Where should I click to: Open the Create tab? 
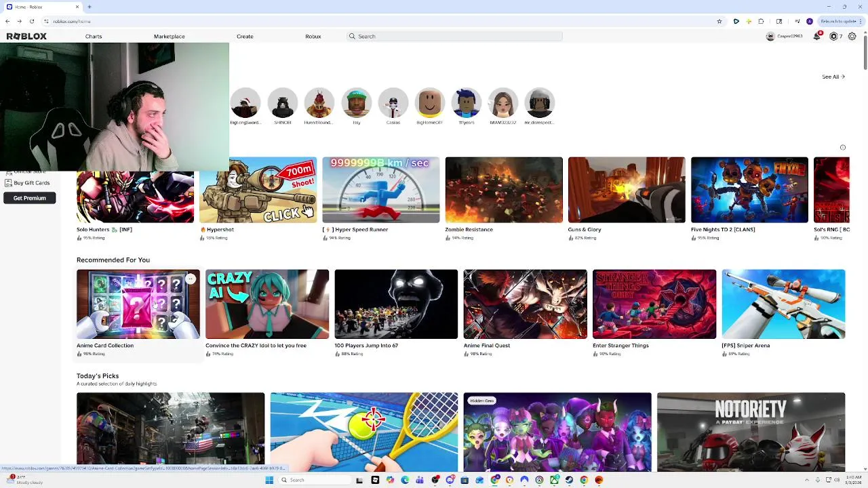tap(245, 36)
